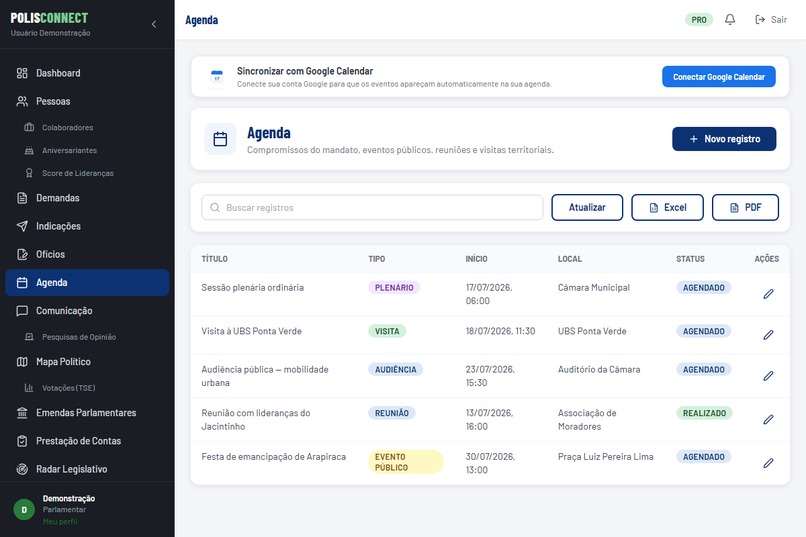Screen dimensions: 806x537
Task: Open the Meu perfil link
Action: click(x=60, y=522)
